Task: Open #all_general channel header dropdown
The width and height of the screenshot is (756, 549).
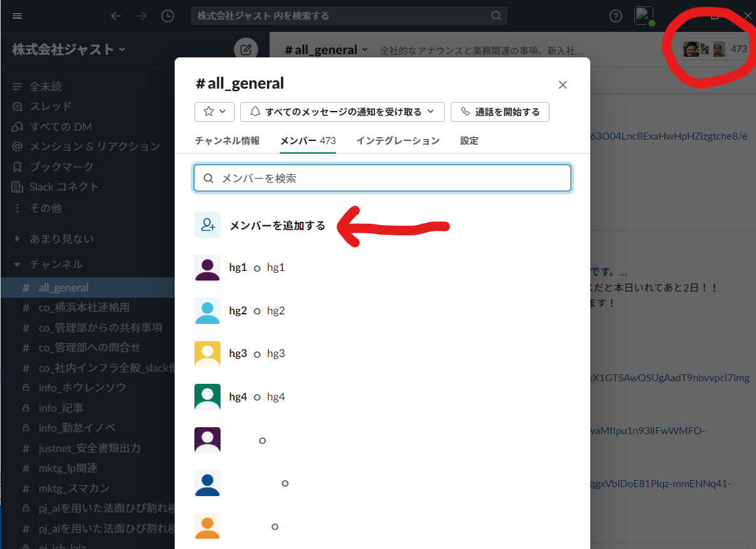Action: (326, 50)
